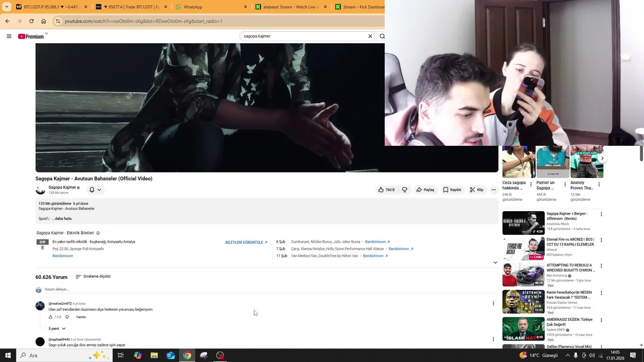Open options menu for @motive2m972 comment
644x362 pixels.
tap(493, 303)
